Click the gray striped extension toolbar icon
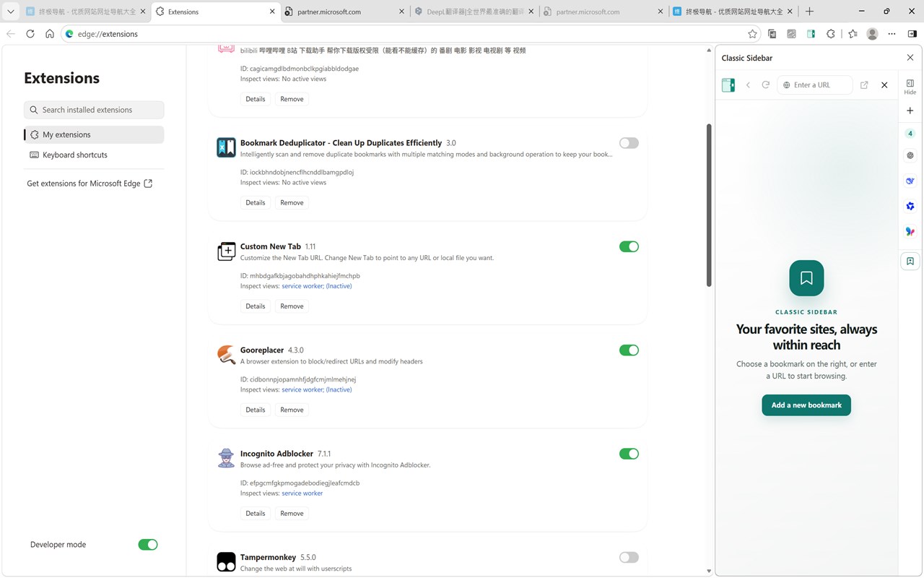This screenshot has height=578, width=924. (x=792, y=34)
